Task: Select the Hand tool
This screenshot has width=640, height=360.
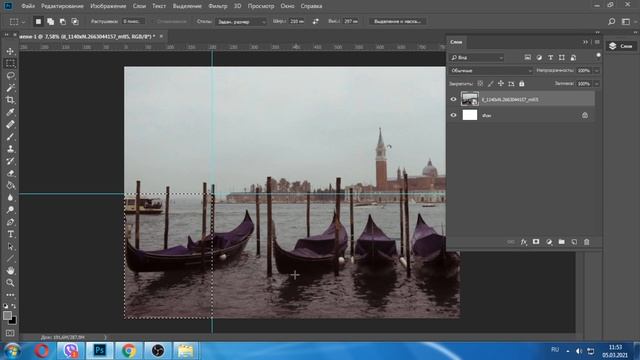Action: coord(10,270)
